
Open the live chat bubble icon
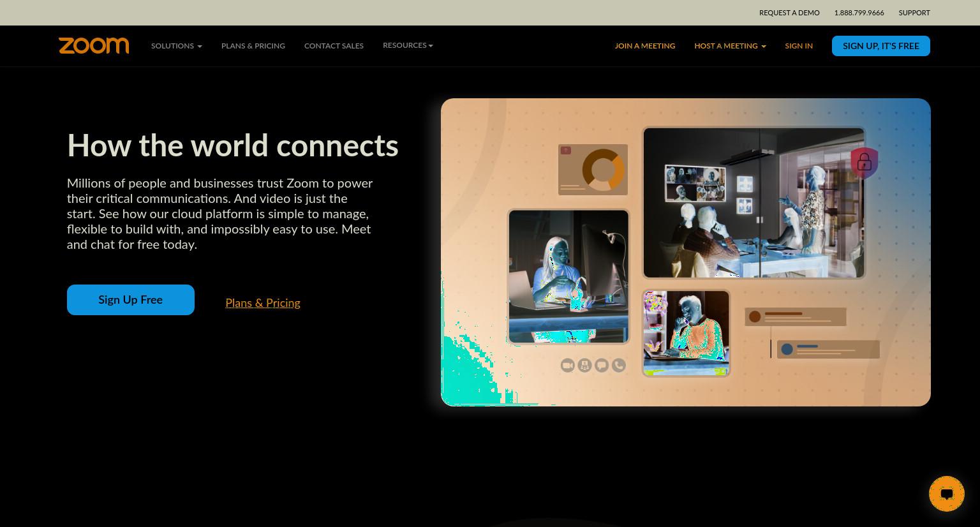[946, 494]
